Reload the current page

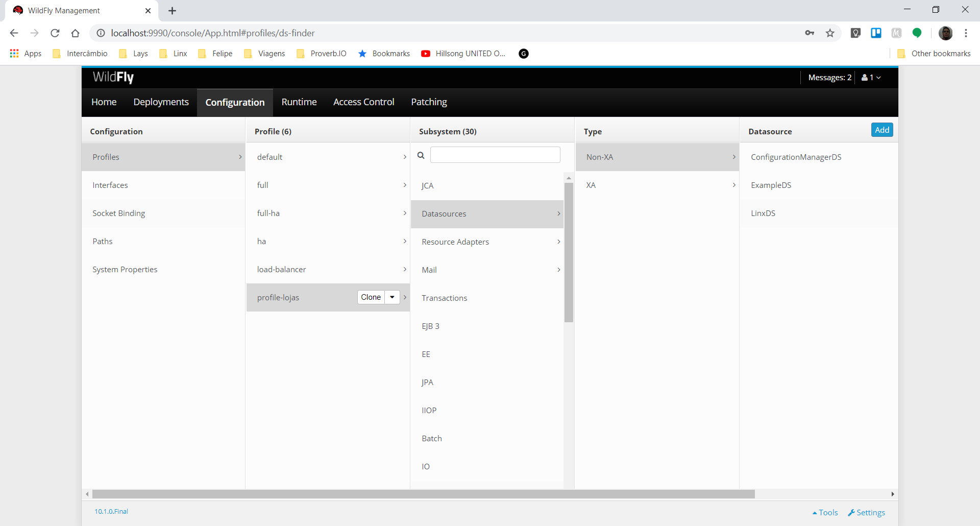[55, 33]
